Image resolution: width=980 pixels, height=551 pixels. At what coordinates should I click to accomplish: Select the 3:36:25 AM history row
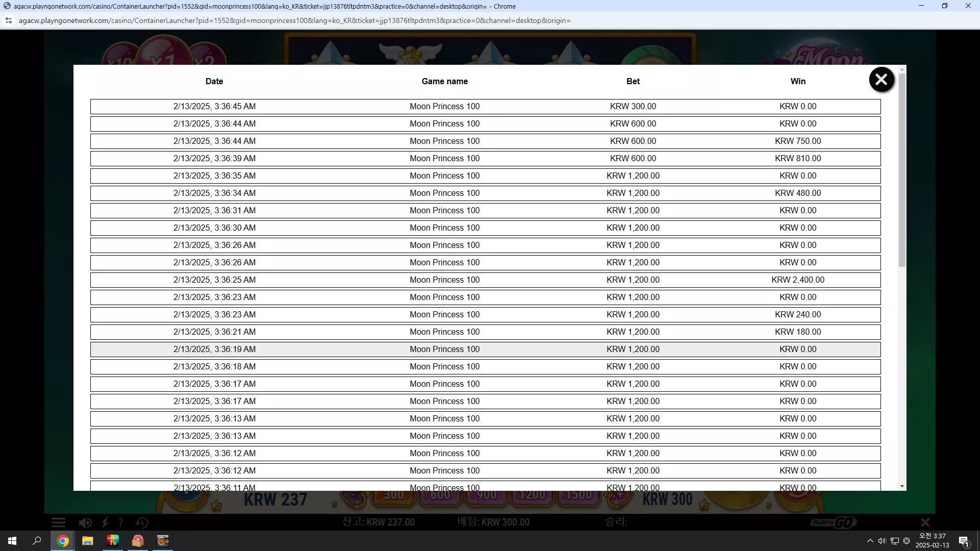click(x=485, y=280)
